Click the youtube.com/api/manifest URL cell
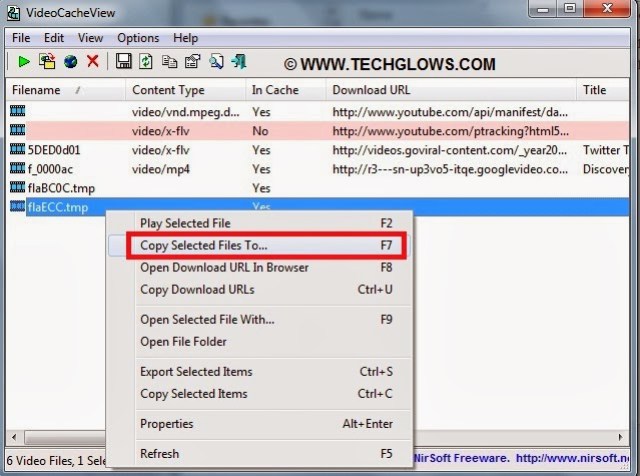 (450, 112)
